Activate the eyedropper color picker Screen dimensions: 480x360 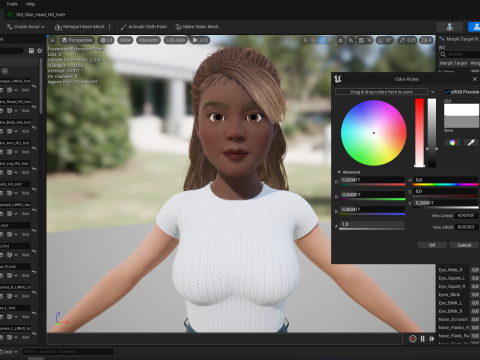click(x=471, y=143)
